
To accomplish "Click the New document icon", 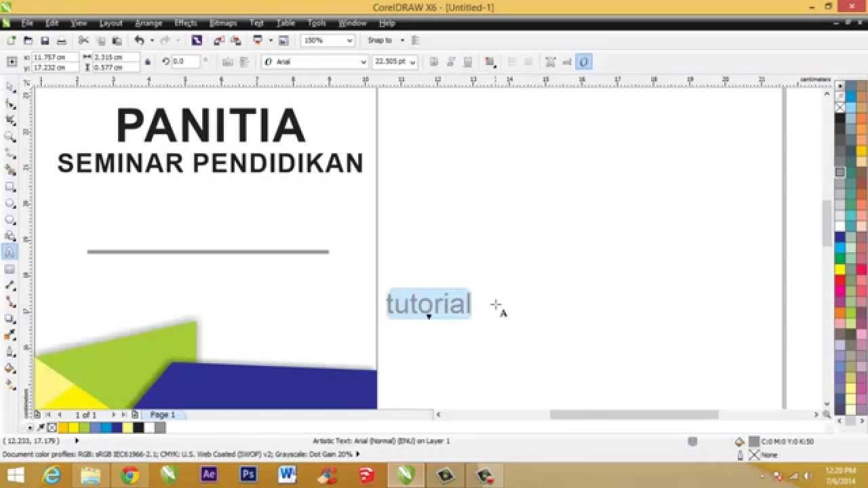I will pyautogui.click(x=12, y=41).
